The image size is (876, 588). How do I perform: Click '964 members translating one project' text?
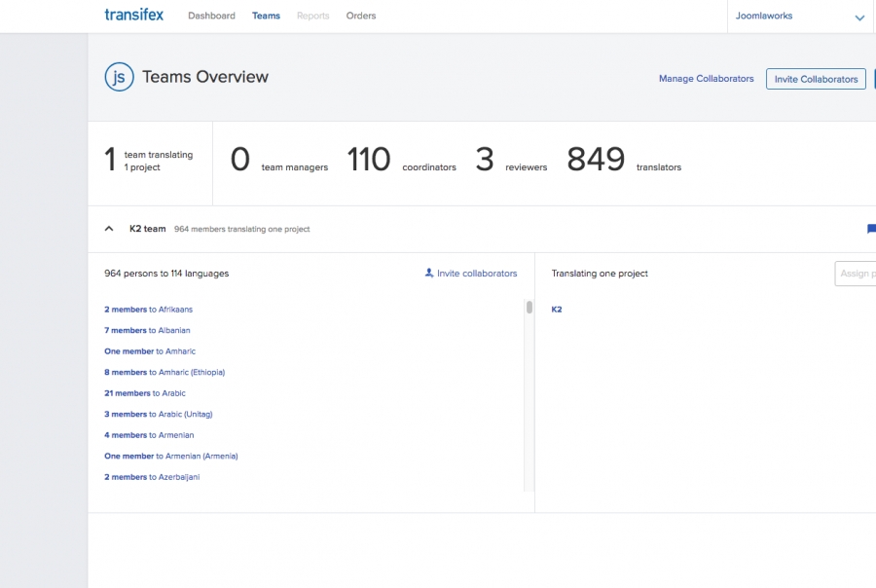pyautogui.click(x=242, y=229)
